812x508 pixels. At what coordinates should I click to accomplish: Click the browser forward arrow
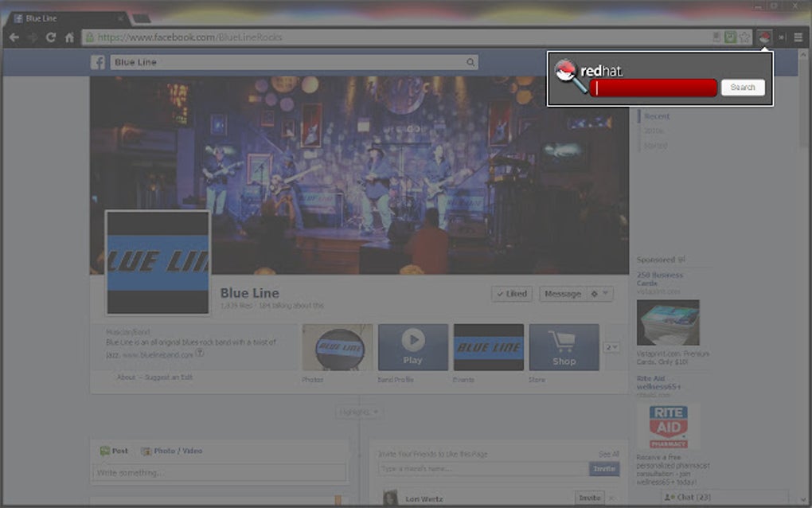tap(33, 37)
